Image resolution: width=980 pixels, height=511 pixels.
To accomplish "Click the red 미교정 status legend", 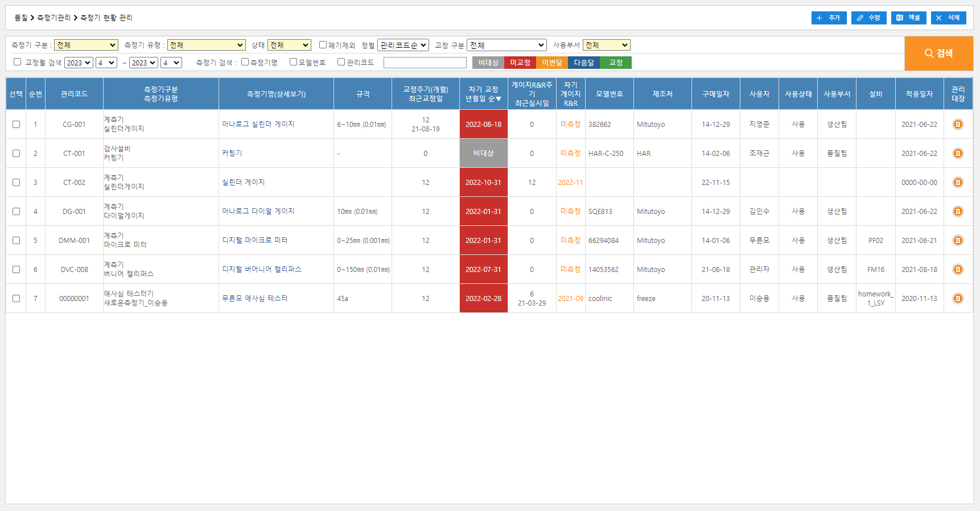I will click(x=520, y=63).
